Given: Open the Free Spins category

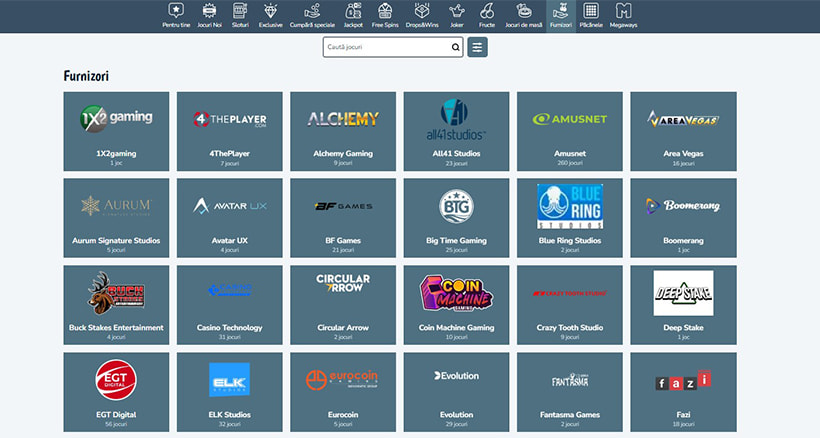Looking at the screenshot, I should 385,16.
